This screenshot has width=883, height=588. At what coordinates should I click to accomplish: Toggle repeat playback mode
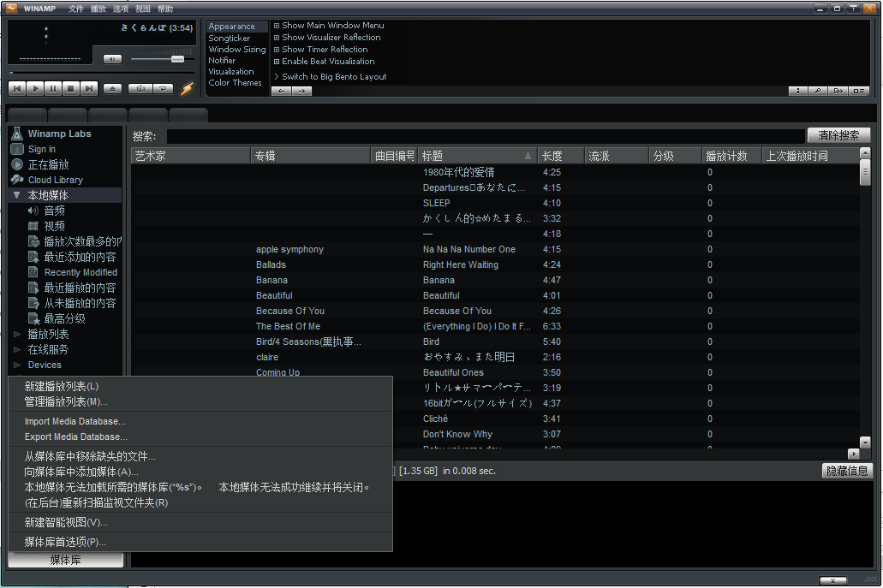click(x=163, y=88)
